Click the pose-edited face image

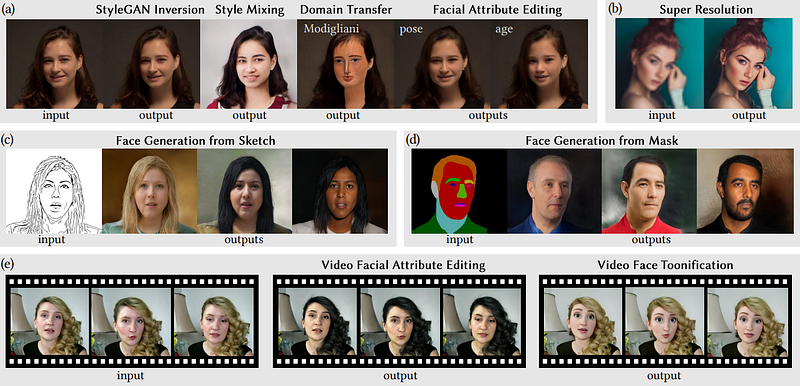point(443,64)
